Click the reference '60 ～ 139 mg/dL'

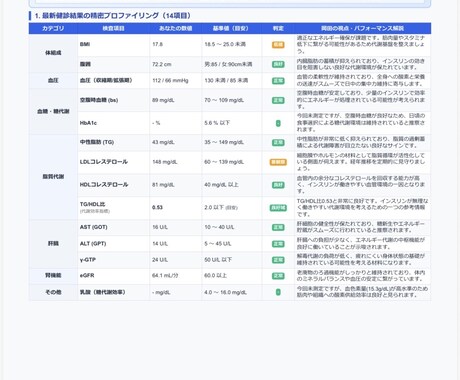(224, 162)
